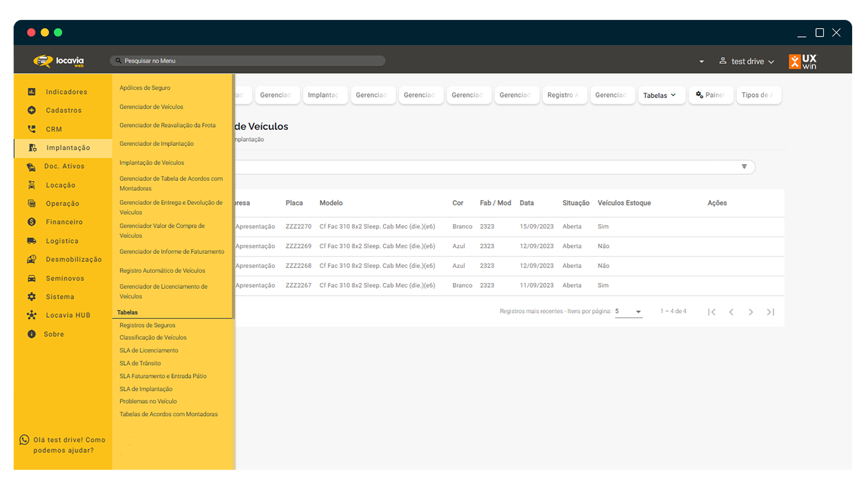The height and width of the screenshot is (488, 868).
Task: Open the Painel tab
Action: (711, 95)
